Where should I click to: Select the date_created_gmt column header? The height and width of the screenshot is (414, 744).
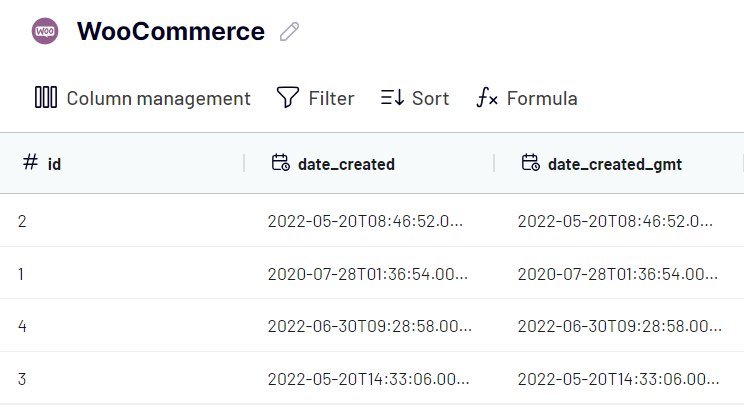(x=619, y=164)
